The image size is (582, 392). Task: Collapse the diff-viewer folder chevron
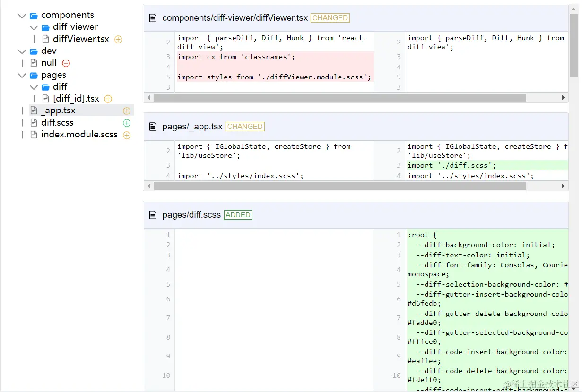[34, 27]
